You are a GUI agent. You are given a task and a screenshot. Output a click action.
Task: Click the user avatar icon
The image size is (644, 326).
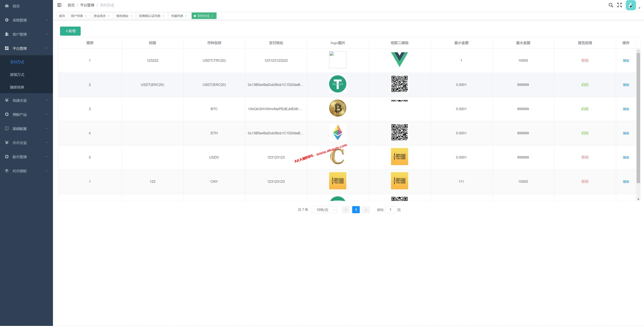click(631, 5)
